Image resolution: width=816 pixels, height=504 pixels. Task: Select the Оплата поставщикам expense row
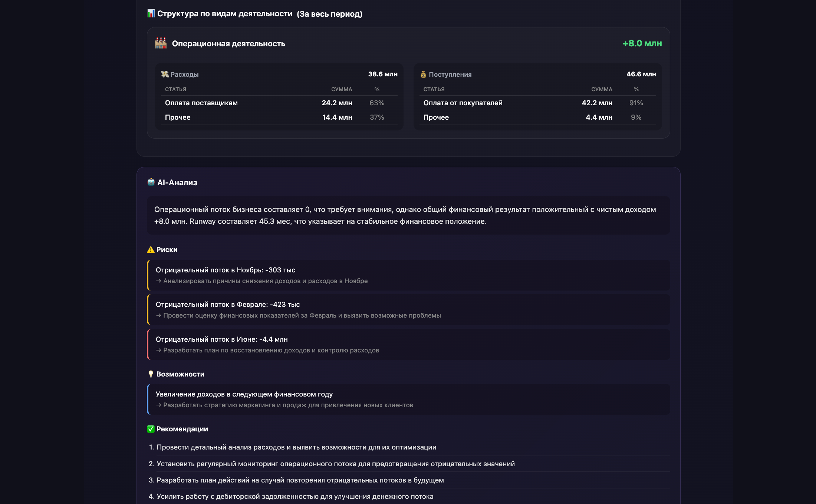(279, 103)
